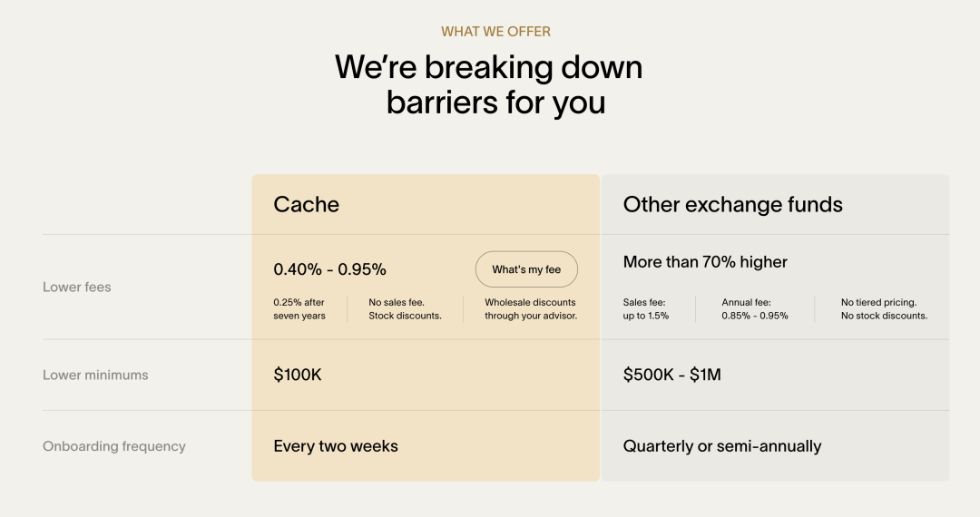The image size is (980, 517).
Task: Click the "0.40% - 0.95%" Cache fee text
Action: coord(329,269)
